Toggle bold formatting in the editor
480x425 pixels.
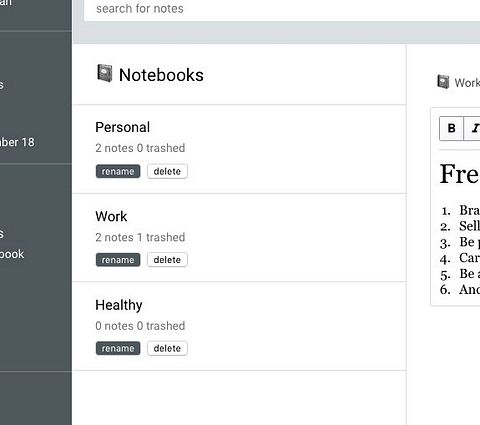coord(451,128)
